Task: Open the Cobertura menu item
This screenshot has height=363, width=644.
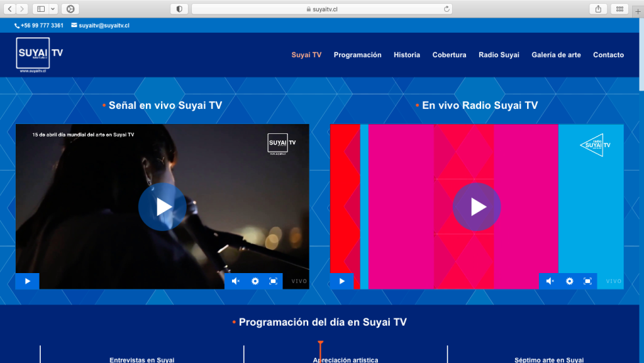Action: click(x=449, y=55)
